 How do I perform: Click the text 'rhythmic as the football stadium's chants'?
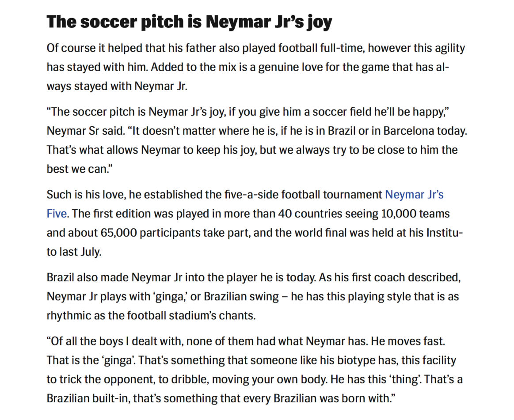tap(150, 315)
